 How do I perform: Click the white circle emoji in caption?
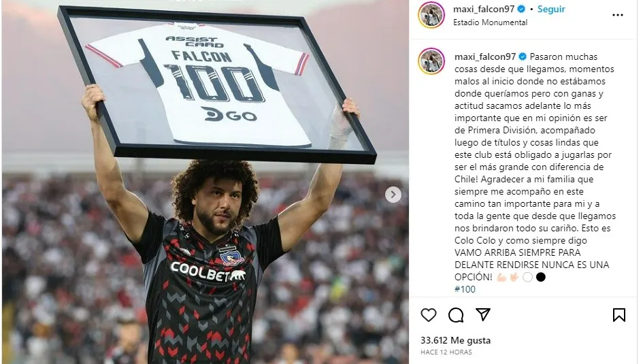[x=528, y=277]
